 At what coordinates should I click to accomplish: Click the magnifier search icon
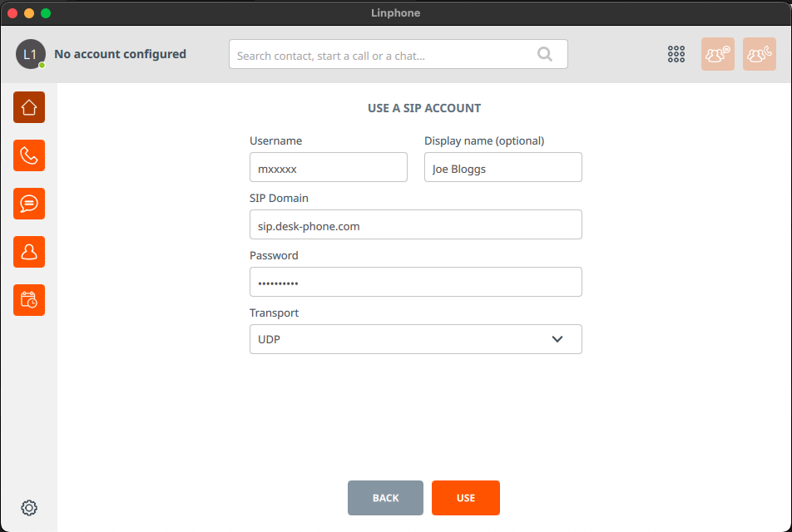(x=544, y=53)
